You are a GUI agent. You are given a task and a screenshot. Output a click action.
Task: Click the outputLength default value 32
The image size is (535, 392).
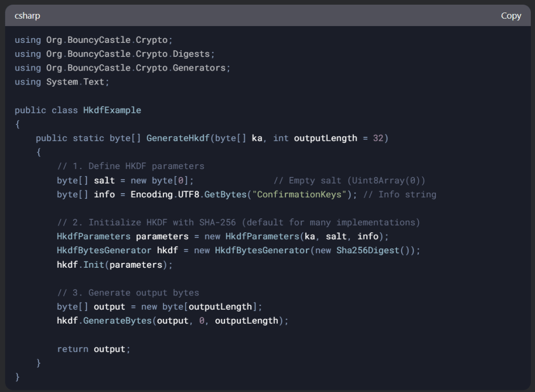click(x=378, y=138)
